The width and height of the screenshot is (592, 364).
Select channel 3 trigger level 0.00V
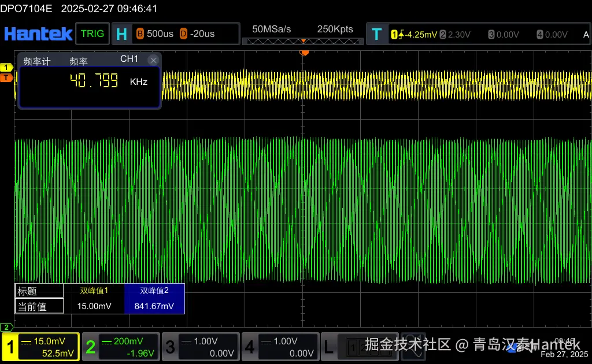tap(504, 35)
